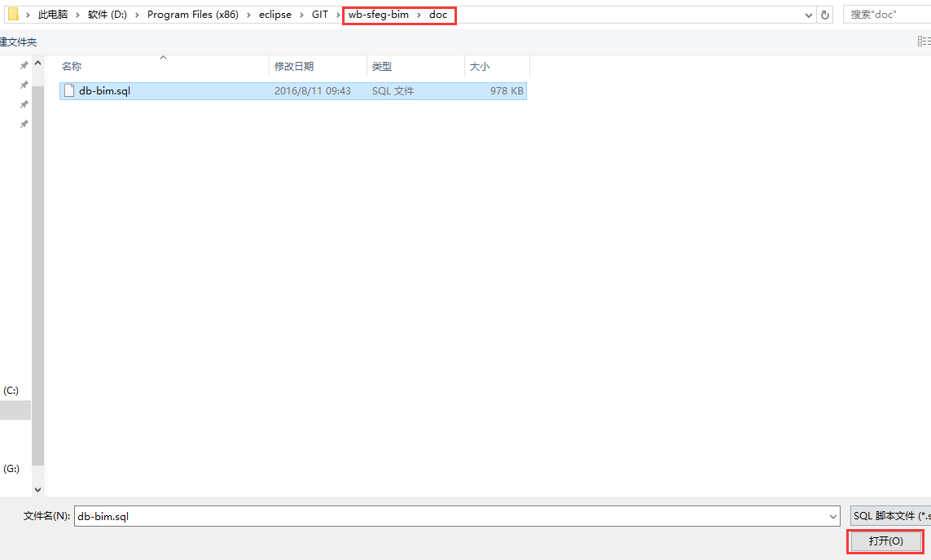931x560 pixels.
Task: Click the date 2016/8/11 09:43 cell
Action: pos(312,91)
